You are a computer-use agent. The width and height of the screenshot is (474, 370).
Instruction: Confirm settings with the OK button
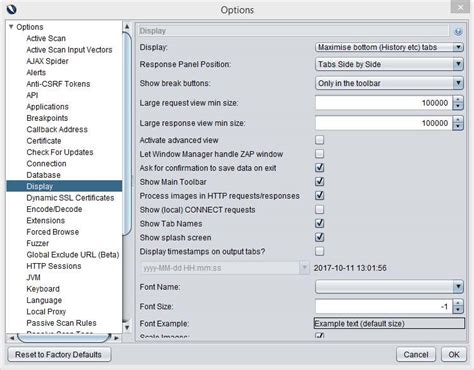tap(454, 355)
